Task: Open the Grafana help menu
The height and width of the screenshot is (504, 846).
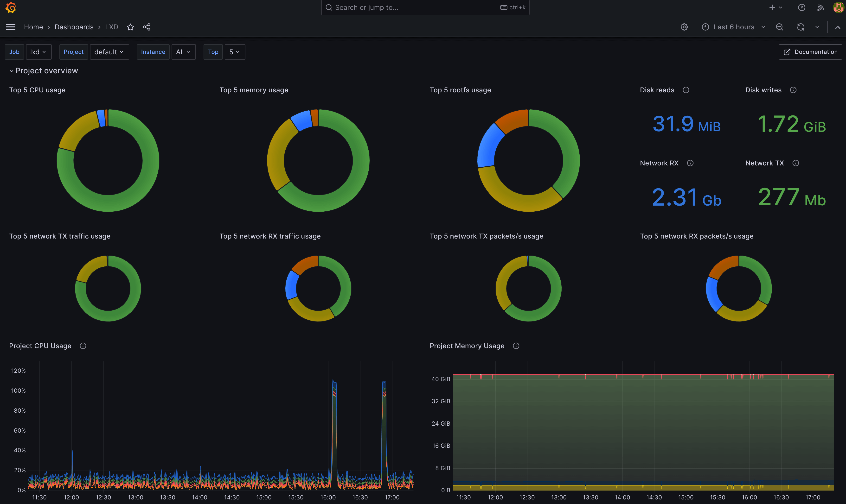Action: pos(801,7)
